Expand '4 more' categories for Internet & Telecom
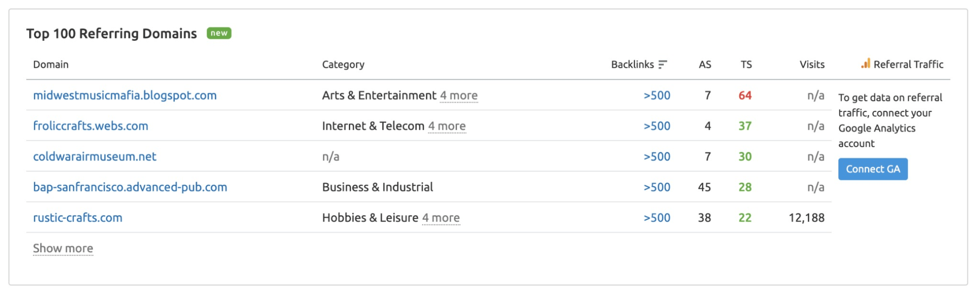980x294 pixels. tap(447, 126)
